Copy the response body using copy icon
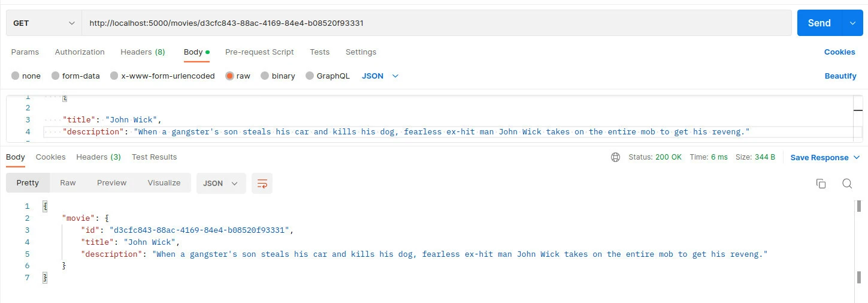 [821, 184]
